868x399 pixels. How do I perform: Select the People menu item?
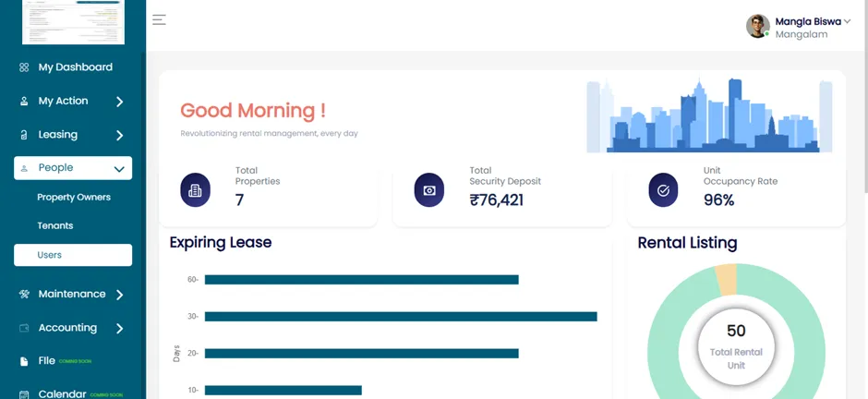click(x=73, y=168)
